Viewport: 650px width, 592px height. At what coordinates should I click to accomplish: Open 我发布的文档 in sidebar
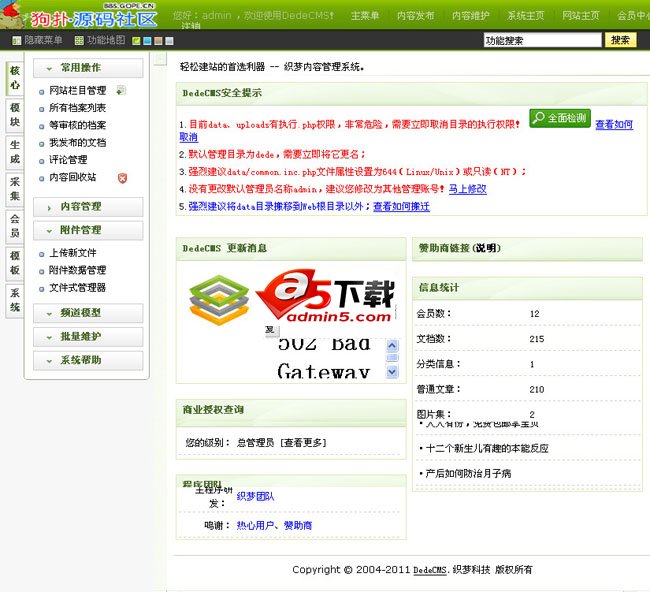pyautogui.click(x=78, y=143)
